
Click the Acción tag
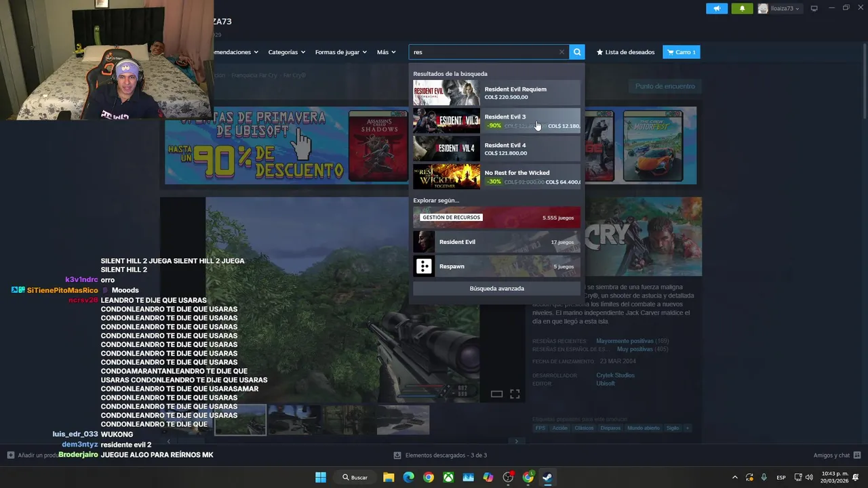tap(560, 428)
